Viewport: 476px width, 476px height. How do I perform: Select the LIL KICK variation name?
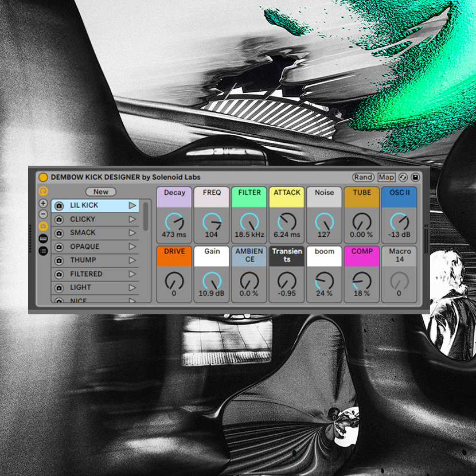click(84, 205)
